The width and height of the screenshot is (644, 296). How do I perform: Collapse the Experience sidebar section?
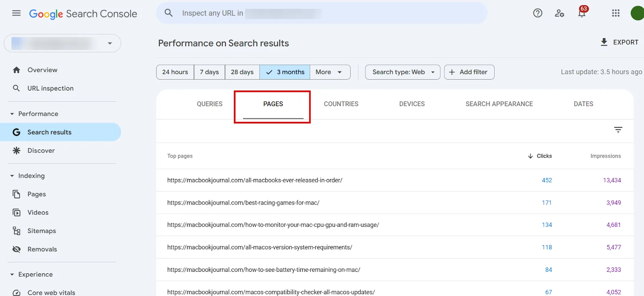click(12, 274)
